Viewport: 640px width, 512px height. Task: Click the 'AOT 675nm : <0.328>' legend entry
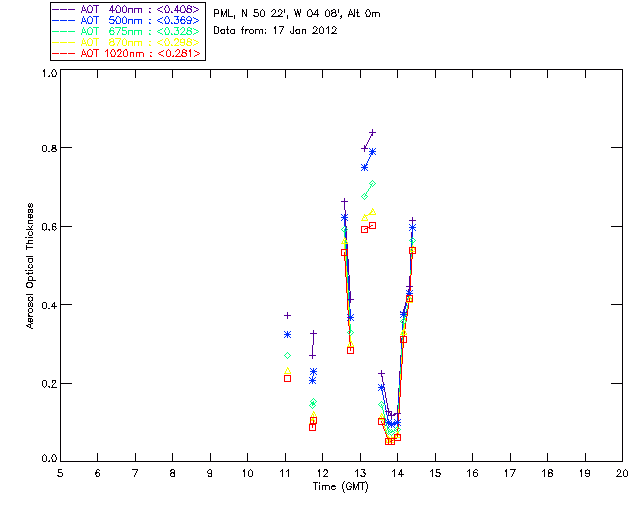point(128,31)
